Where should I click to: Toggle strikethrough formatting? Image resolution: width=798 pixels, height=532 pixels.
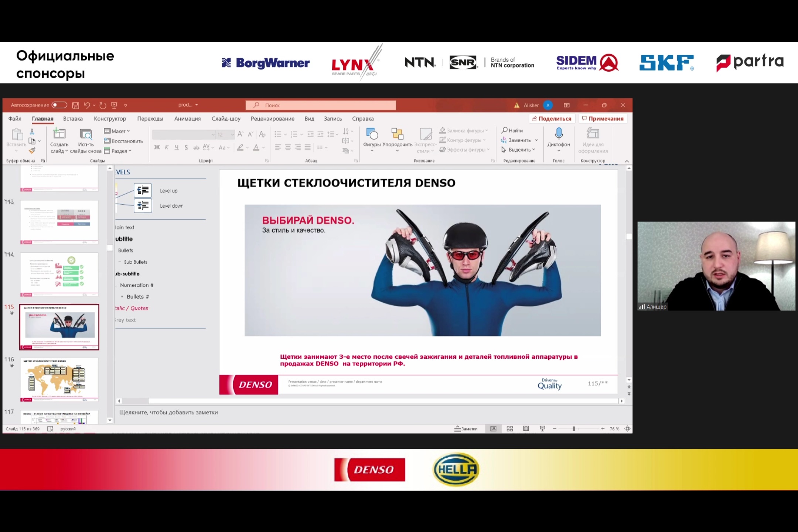coord(196,147)
